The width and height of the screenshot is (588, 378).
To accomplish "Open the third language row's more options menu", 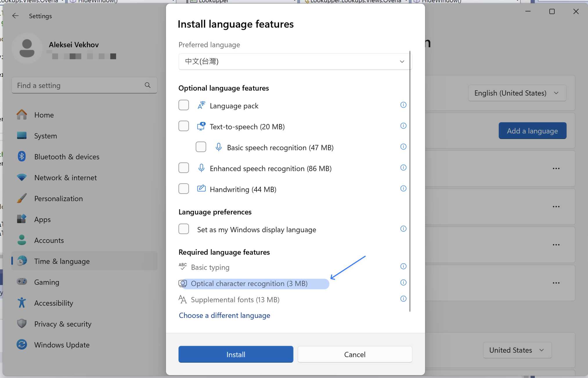I will 556,245.
